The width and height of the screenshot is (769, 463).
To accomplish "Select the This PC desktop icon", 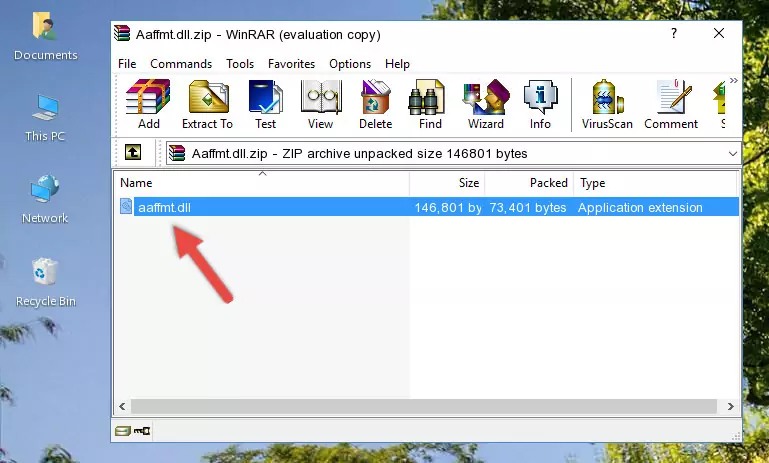I will click(x=45, y=118).
